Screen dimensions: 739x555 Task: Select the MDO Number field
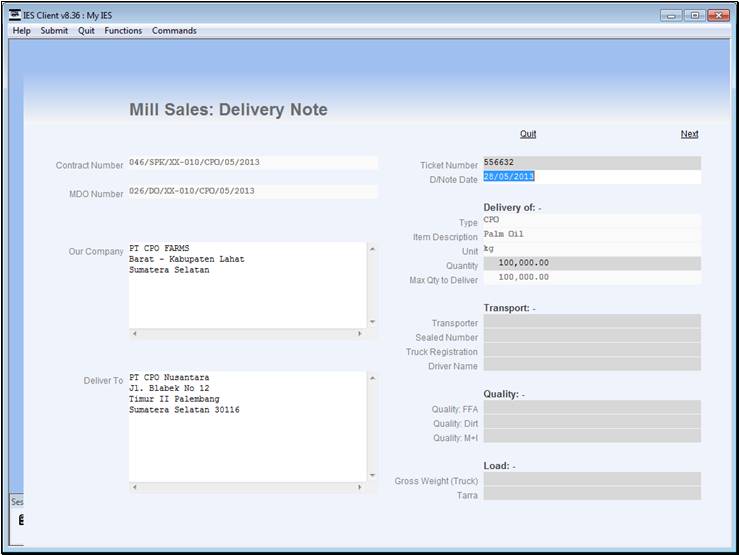point(253,191)
